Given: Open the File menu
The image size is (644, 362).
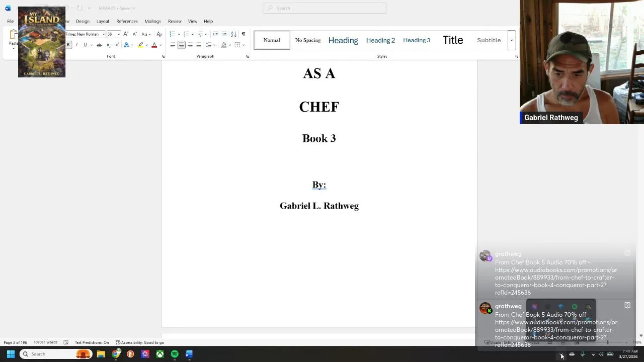Looking at the screenshot, I should point(10,21).
